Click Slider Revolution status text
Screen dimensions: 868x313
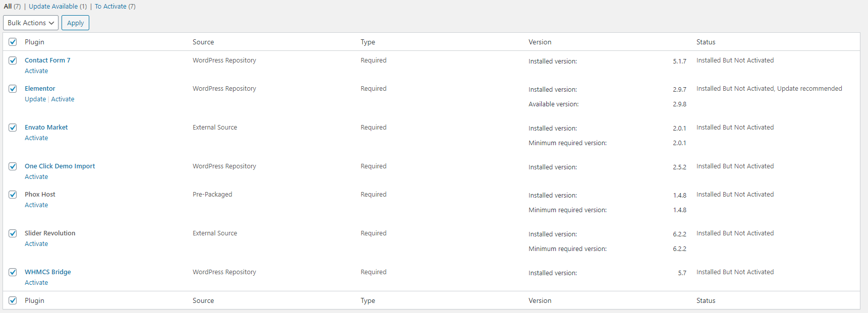[x=735, y=233]
